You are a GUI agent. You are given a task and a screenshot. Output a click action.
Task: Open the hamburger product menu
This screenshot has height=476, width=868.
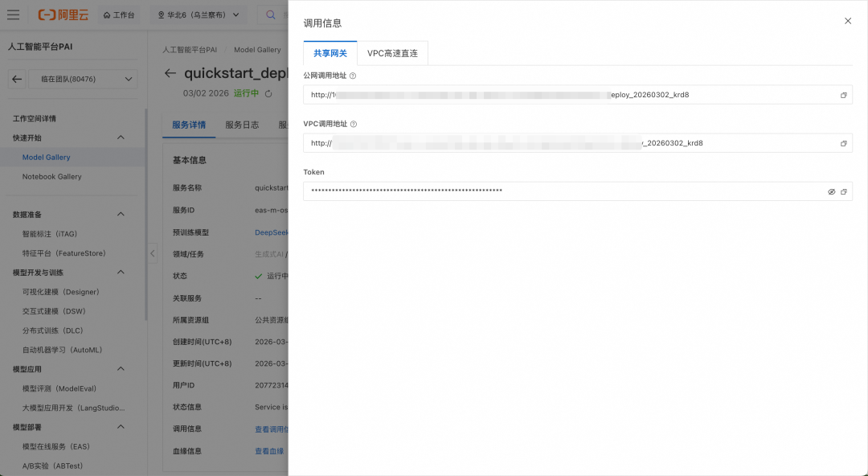pyautogui.click(x=14, y=14)
